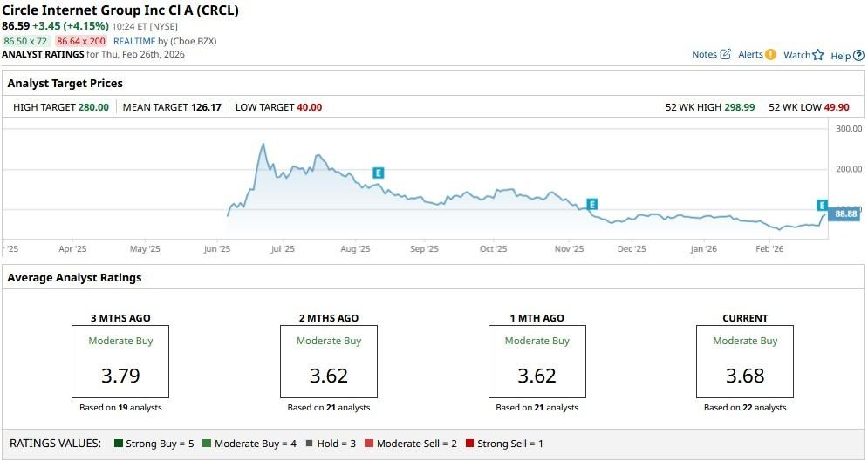Click the LOW TARGET 40.00 value

coord(310,107)
